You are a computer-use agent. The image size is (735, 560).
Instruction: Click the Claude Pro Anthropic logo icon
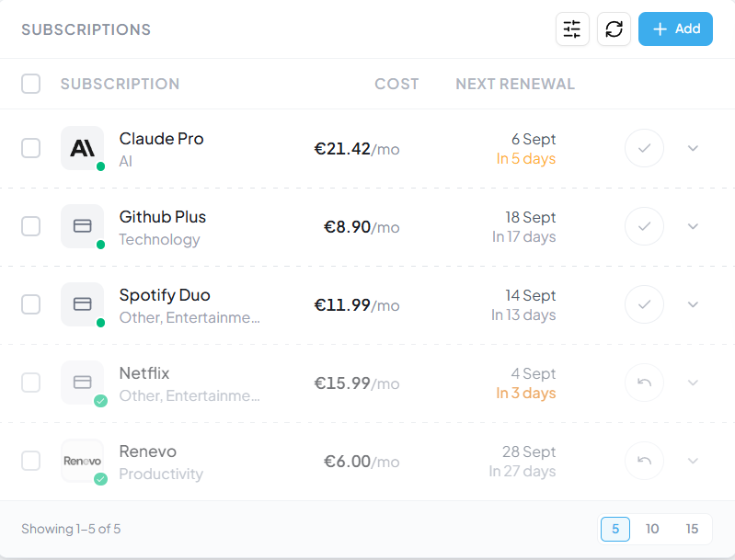coord(83,148)
